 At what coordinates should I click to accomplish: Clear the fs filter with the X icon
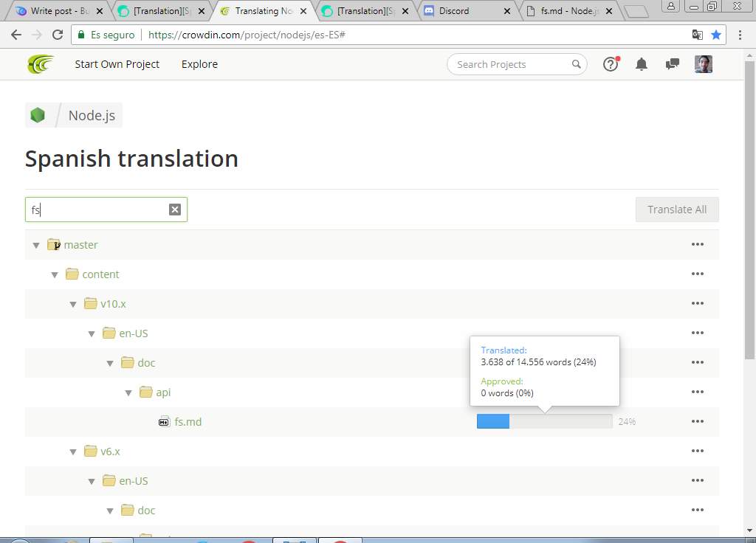pyautogui.click(x=175, y=210)
